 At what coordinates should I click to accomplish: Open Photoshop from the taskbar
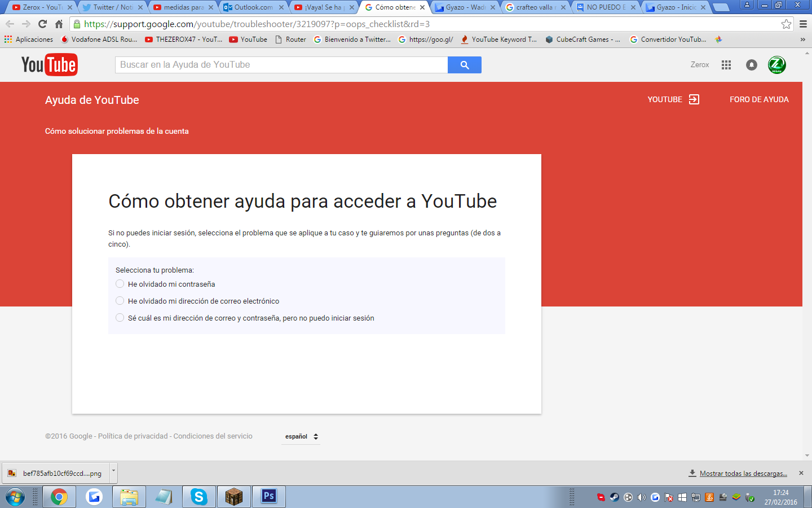tap(268, 497)
